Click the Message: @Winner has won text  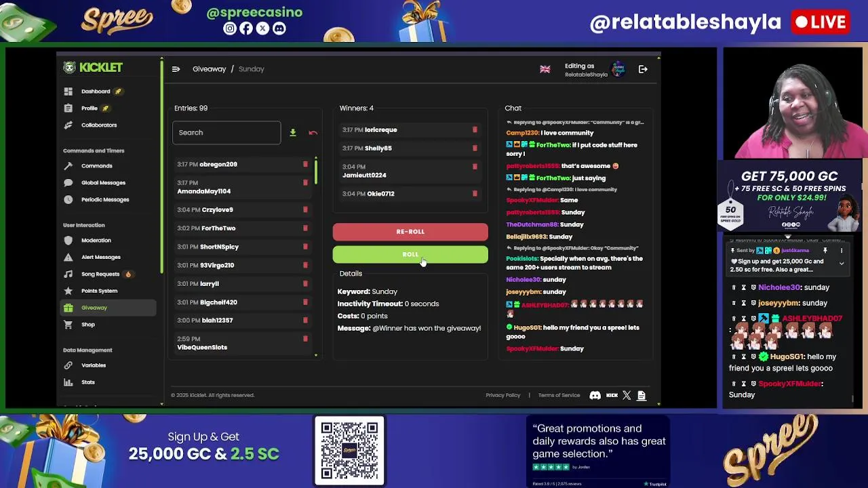click(409, 328)
